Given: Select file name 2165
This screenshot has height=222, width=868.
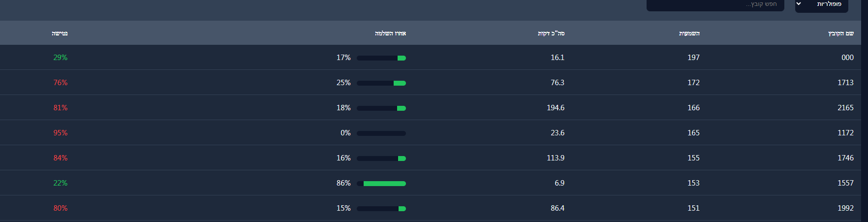Looking at the screenshot, I should click(845, 108).
